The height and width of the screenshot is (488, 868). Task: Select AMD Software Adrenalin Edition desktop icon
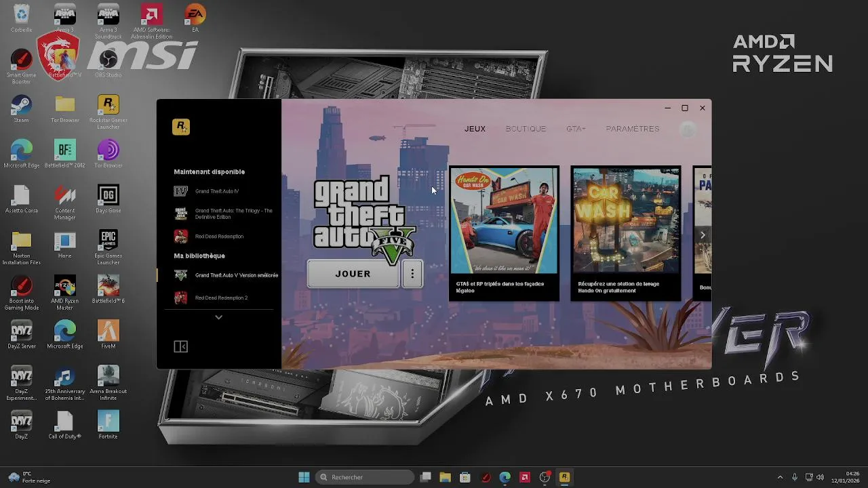152,21
